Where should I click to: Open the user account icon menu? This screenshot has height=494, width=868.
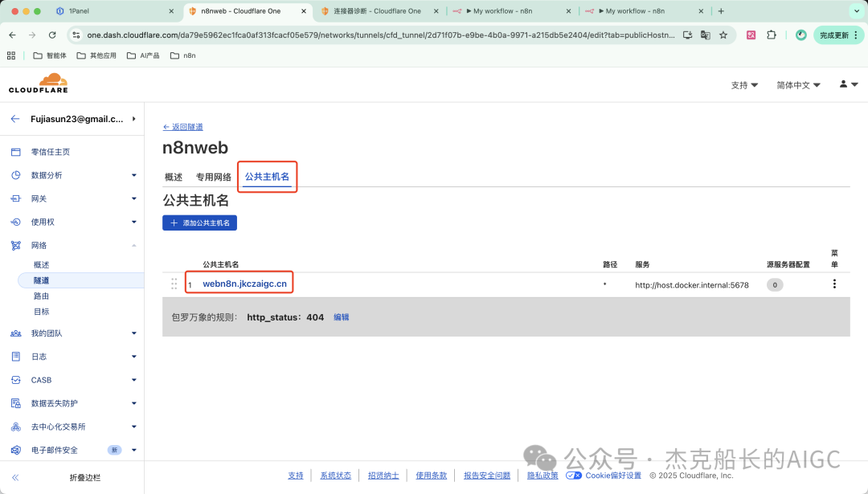point(848,84)
